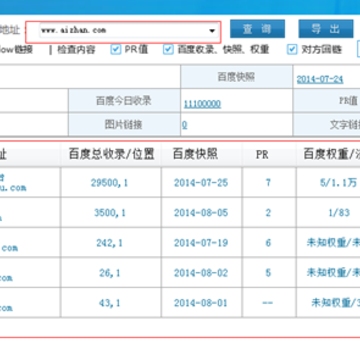This screenshot has width=360, height=360.
Task: Open the 2014-07-24 snapshot link
Action: 320,79
